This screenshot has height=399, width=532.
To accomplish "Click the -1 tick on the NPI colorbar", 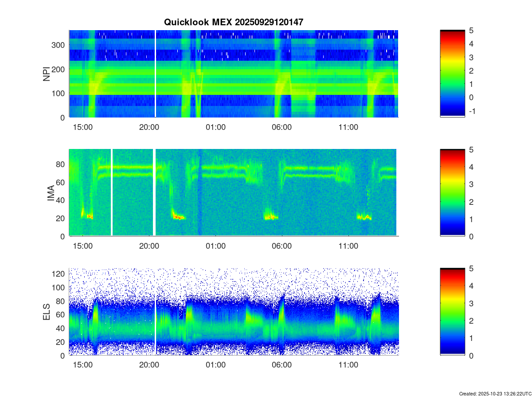I will coord(473,111).
